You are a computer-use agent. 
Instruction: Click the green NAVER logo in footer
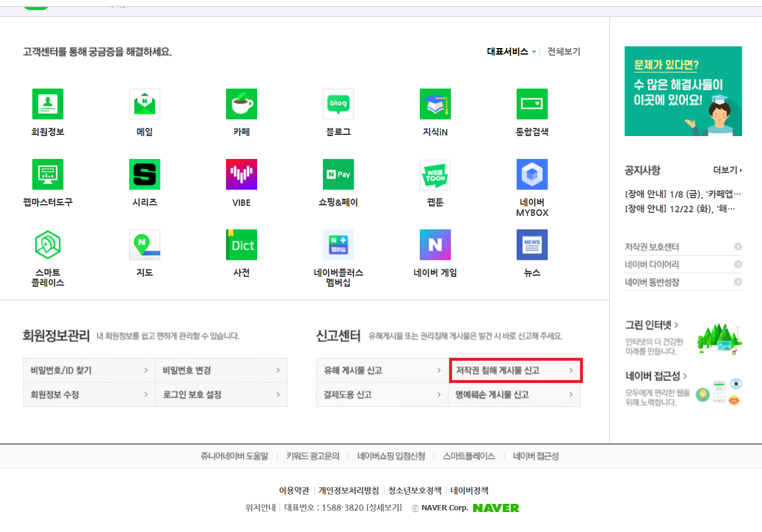(x=496, y=508)
